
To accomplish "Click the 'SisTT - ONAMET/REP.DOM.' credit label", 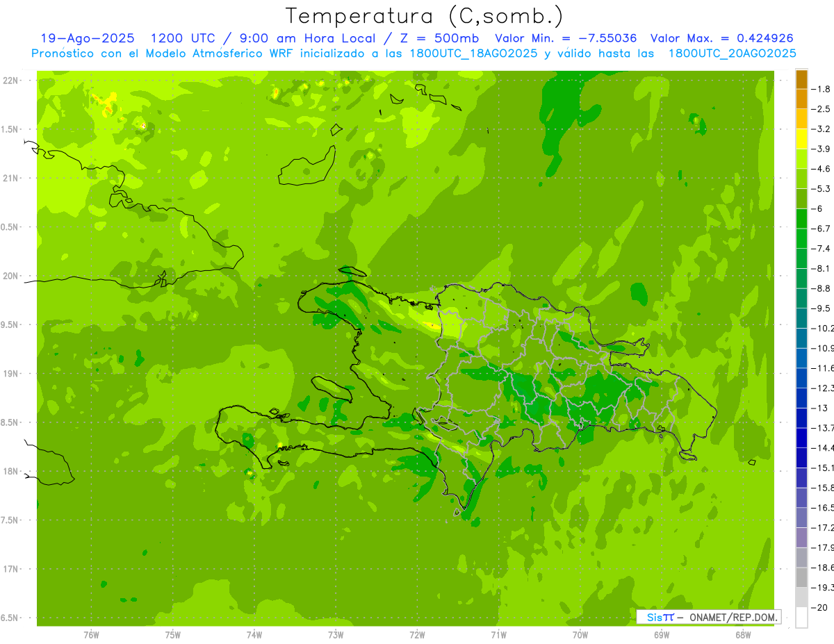I will [x=708, y=617].
